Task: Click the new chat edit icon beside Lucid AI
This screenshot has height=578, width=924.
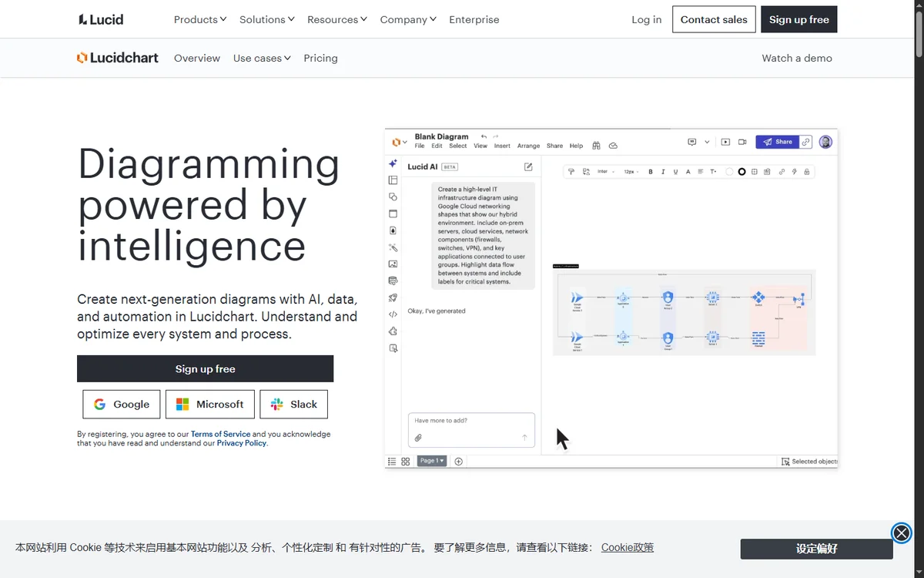Action: (528, 166)
